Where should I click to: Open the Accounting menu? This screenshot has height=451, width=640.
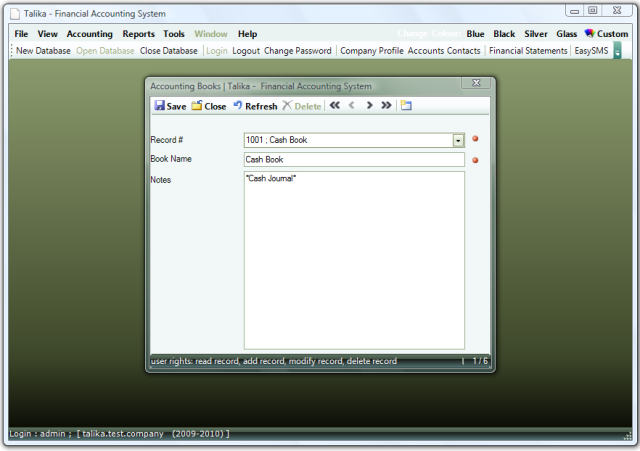[x=89, y=34]
